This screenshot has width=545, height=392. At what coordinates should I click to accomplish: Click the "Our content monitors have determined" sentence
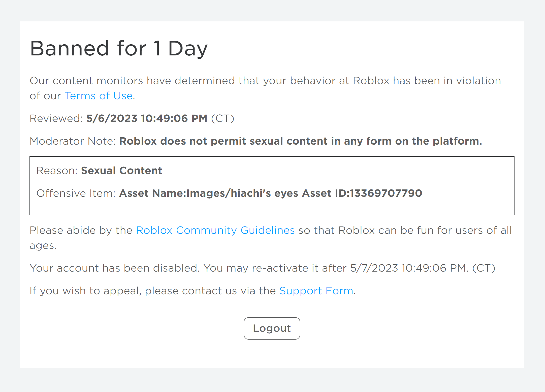click(265, 81)
